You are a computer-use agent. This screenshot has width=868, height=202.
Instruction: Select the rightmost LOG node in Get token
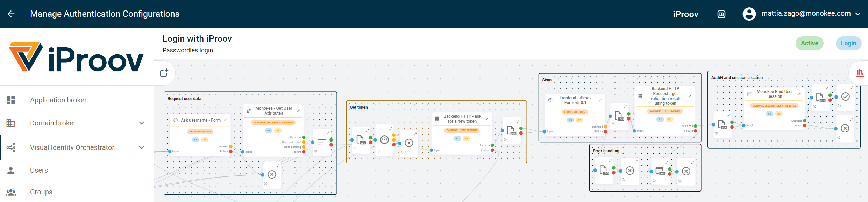coord(511,131)
